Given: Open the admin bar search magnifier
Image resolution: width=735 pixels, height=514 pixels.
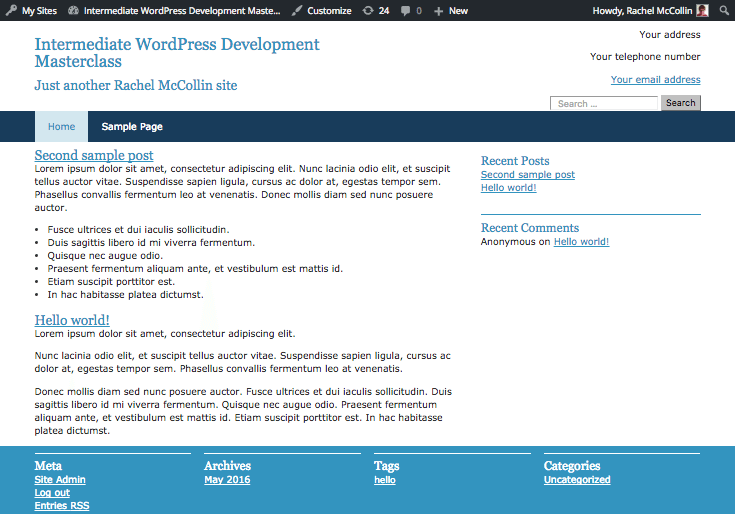Looking at the screenshot, I should (724, 10).
